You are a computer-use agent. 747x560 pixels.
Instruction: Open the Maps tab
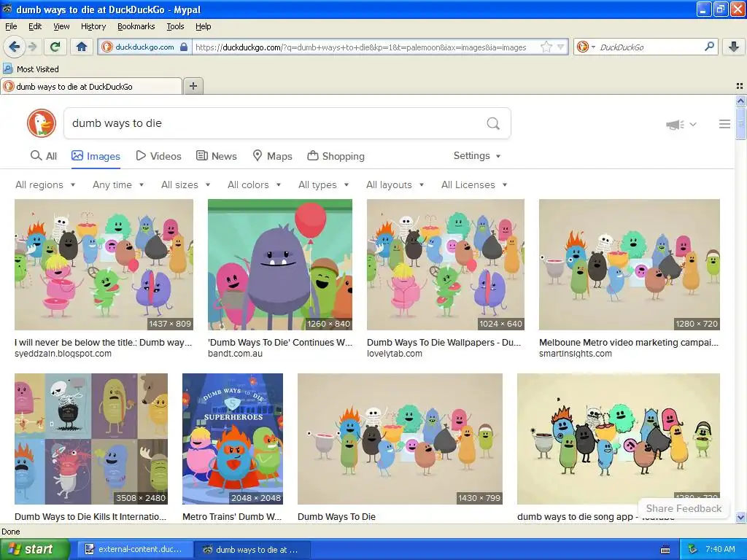272,156
